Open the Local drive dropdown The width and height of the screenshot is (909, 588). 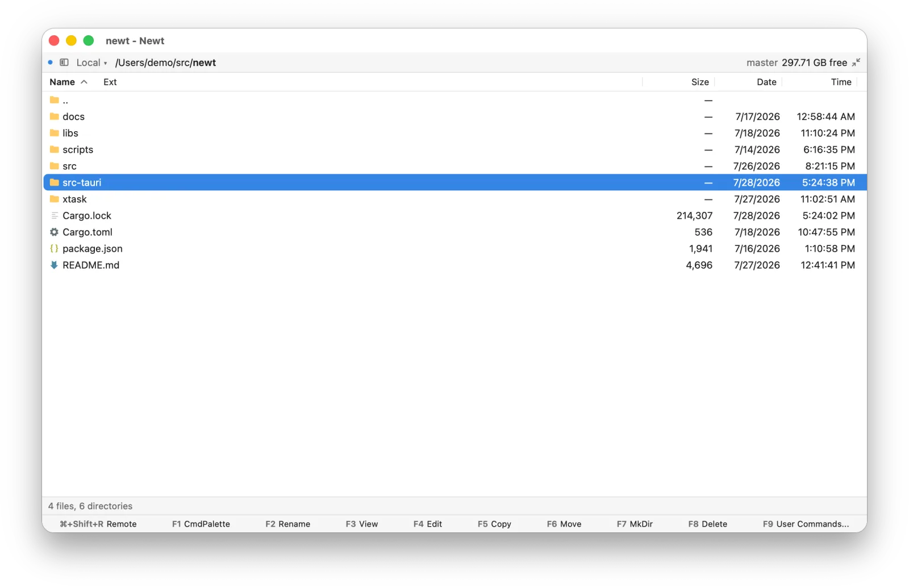tap(92, 62)
